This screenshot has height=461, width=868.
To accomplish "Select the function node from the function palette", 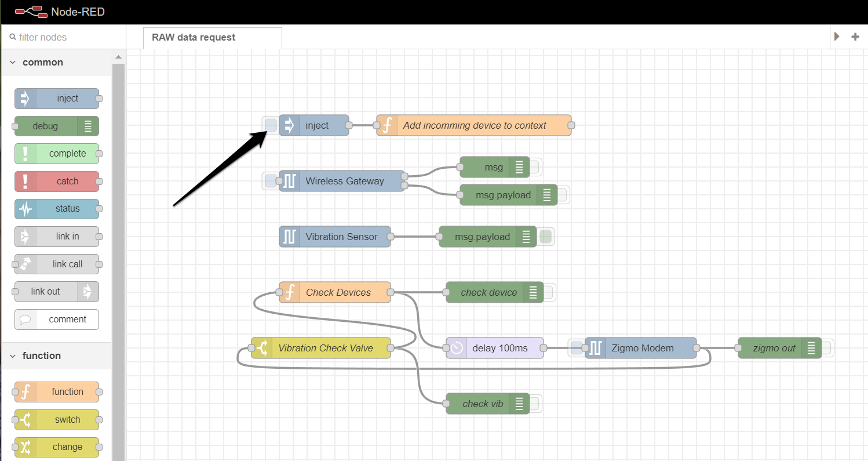I will click(57, 391).
